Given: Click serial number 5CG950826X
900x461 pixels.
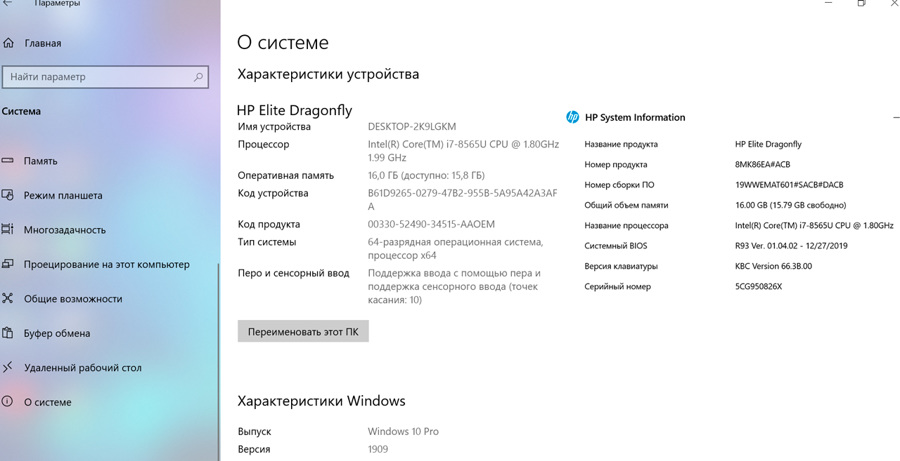Looking at the screenshot, I should coord(758,286).
